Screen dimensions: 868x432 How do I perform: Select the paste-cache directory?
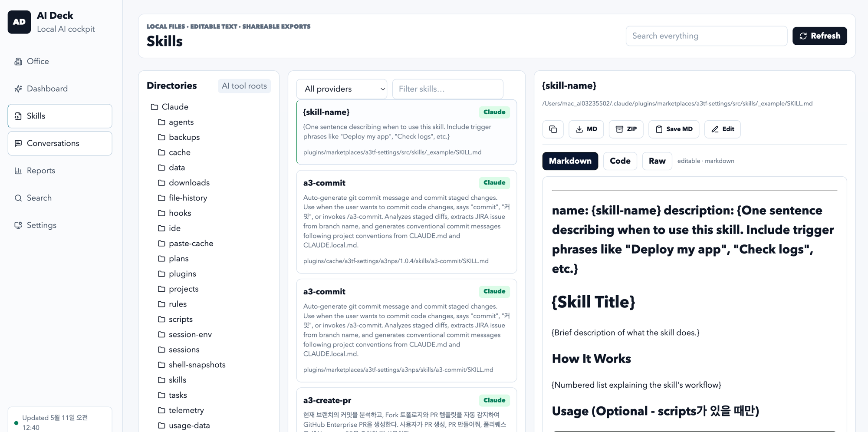pyautogui.click(x=191, y=244)
